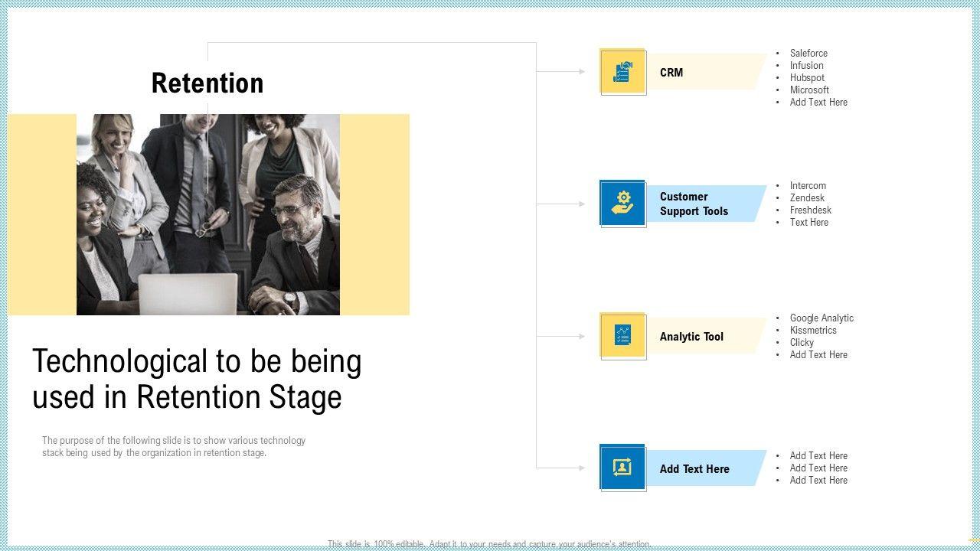980x551 pixels.
Task: Select the Customer Support gear-hand icon
Action: coord(622,204)
